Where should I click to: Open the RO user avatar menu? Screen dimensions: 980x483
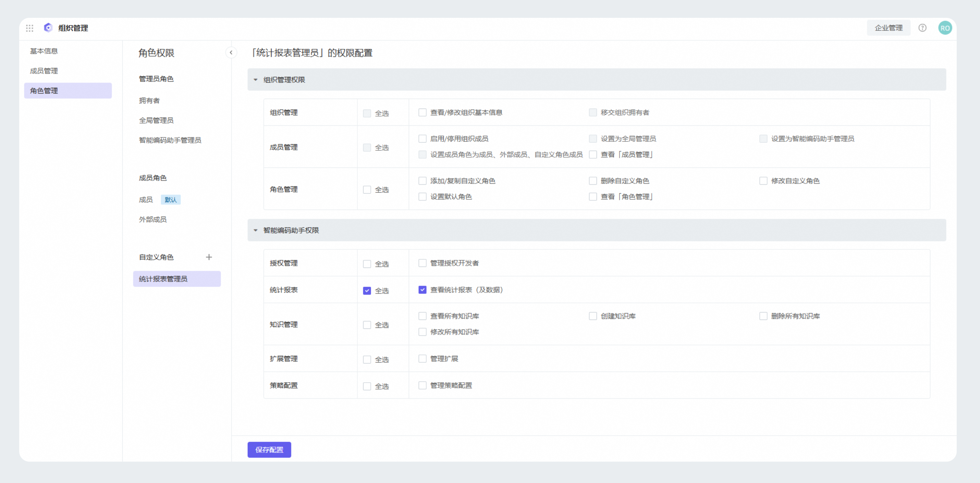[945, 28]
